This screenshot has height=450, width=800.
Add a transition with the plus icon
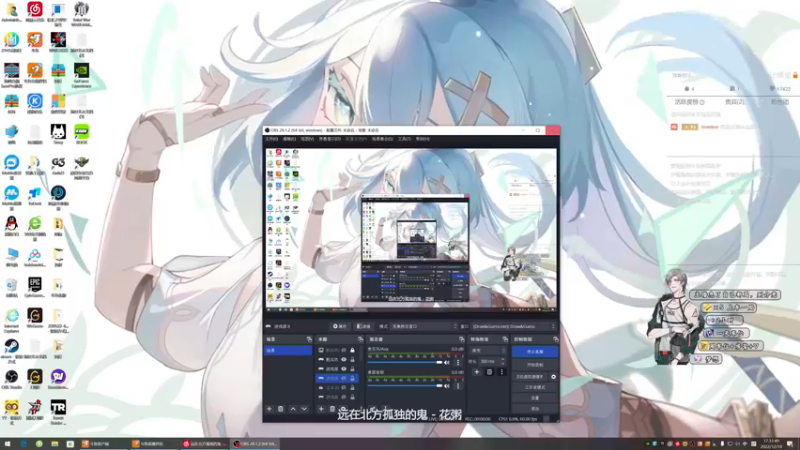(477, 372)
